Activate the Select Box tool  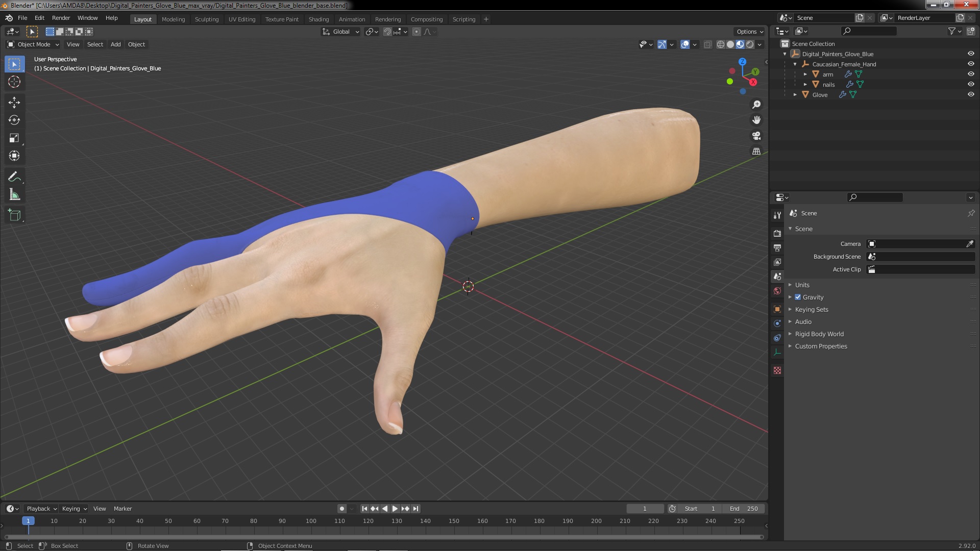pos(14,64)
